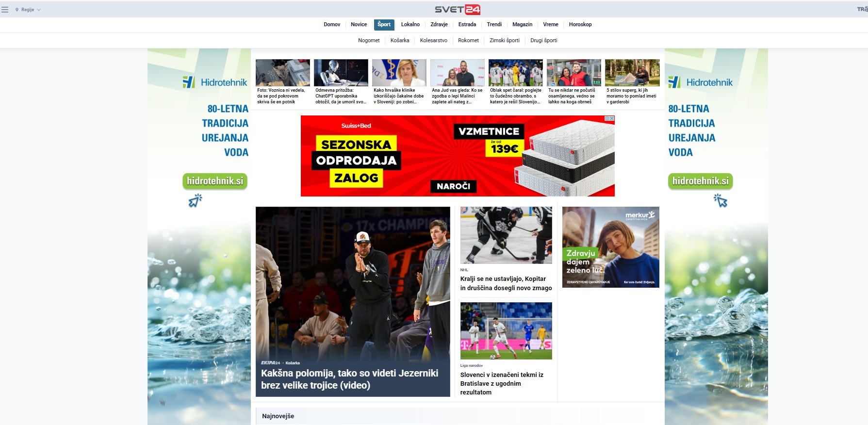Open the Slovenci v izenačeni tekmi article

click(x=502, y=383)
